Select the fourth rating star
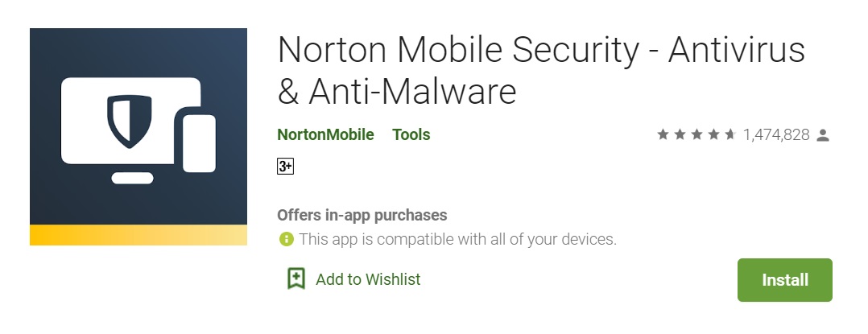Image resolution: width=868 pixels, height=334 pixels. pos(713,135)
